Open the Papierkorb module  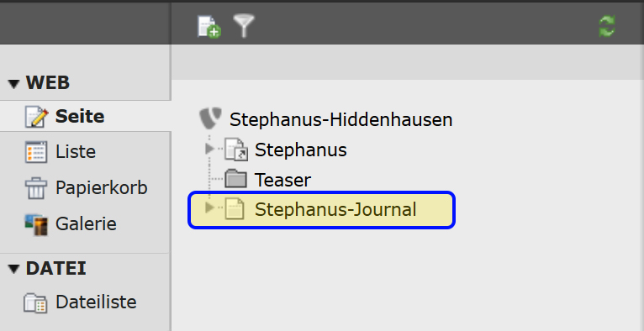coord(86,188)
